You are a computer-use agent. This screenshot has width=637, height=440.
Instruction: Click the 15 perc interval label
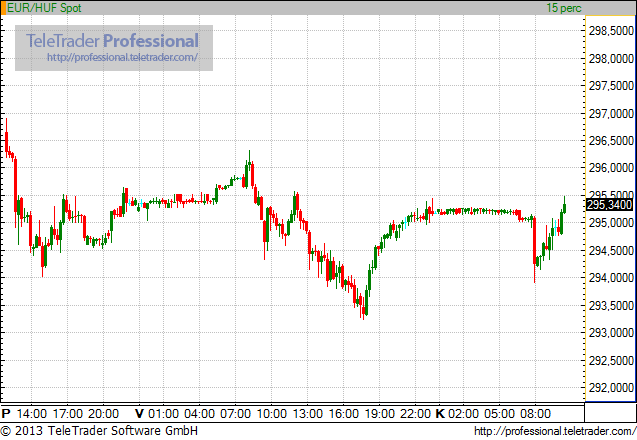pos(563,8)
